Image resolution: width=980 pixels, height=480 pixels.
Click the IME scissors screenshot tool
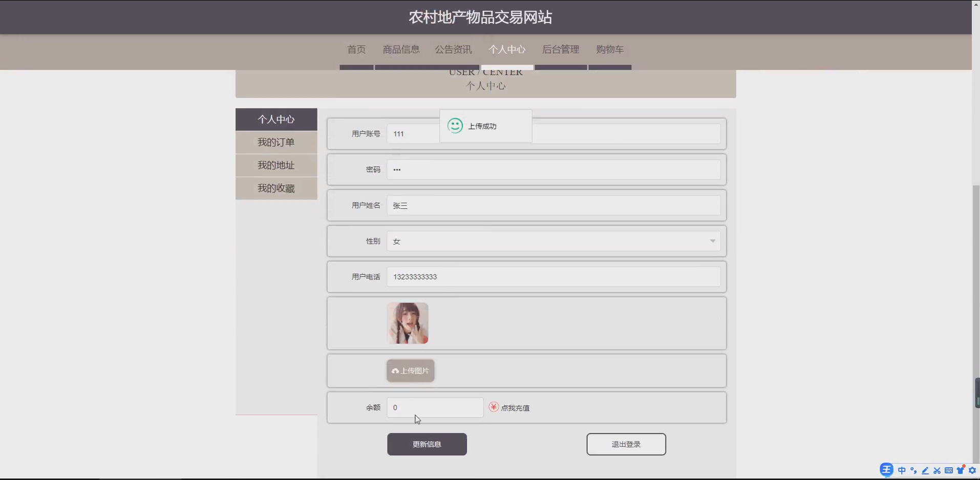pyautogui.click(x=937, y=470)
